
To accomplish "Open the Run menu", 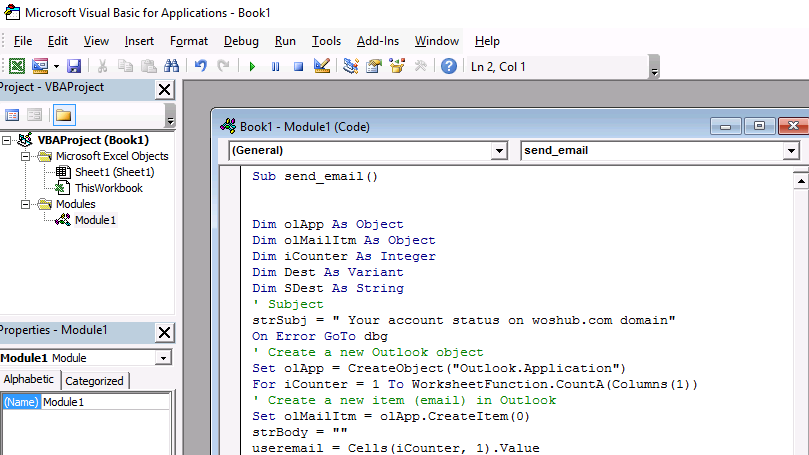I will coord(285,41).
